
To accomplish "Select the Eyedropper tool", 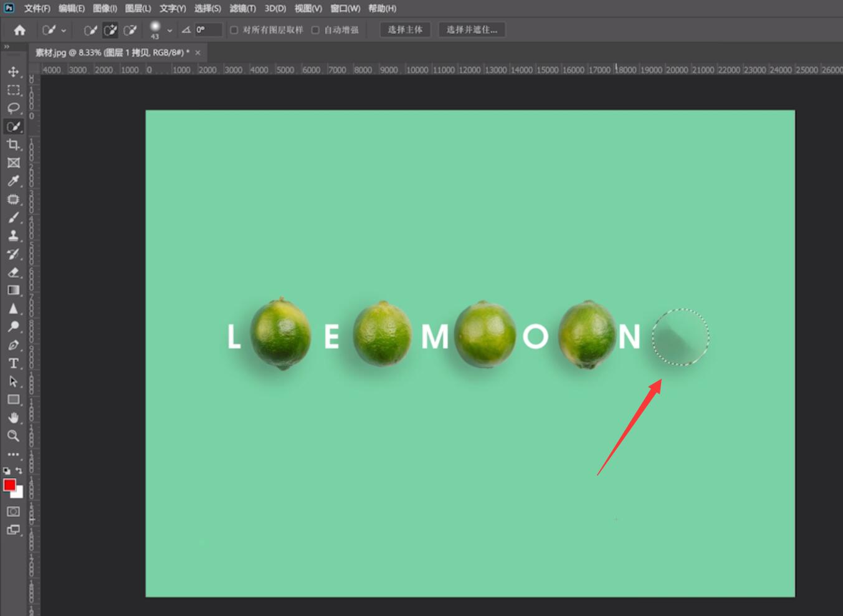I will pyautogui.click(x=13, y=181).
